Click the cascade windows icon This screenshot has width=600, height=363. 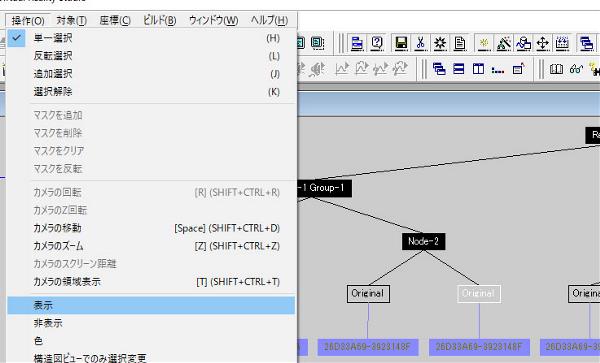[439, 69]
